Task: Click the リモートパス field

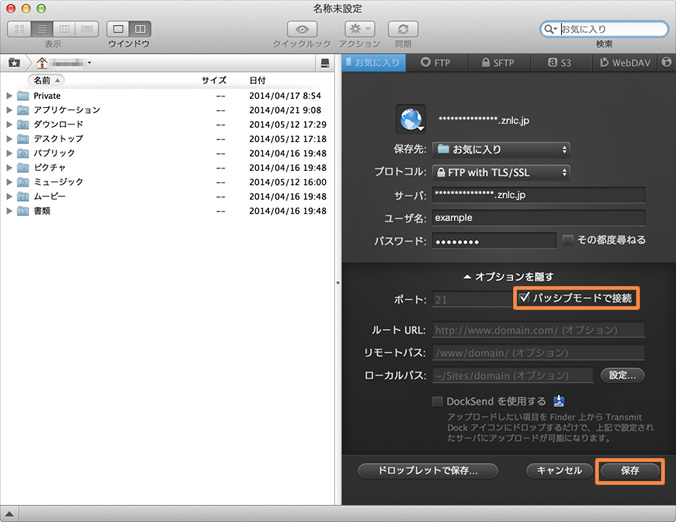Action: (x=538, y=353)
